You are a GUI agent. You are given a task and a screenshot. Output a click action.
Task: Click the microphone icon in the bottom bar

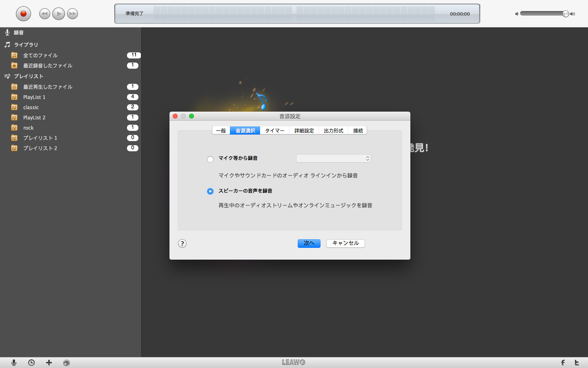pyautogui.click(x=14, y=363)
